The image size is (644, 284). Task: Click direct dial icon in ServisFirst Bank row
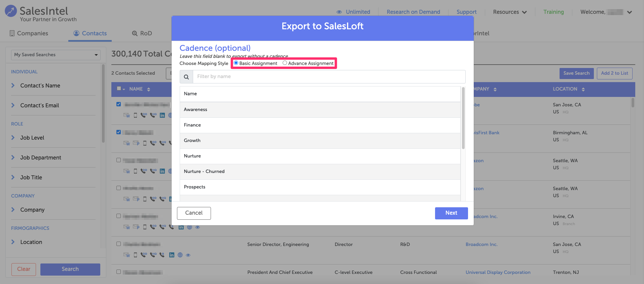coord(153,143)
